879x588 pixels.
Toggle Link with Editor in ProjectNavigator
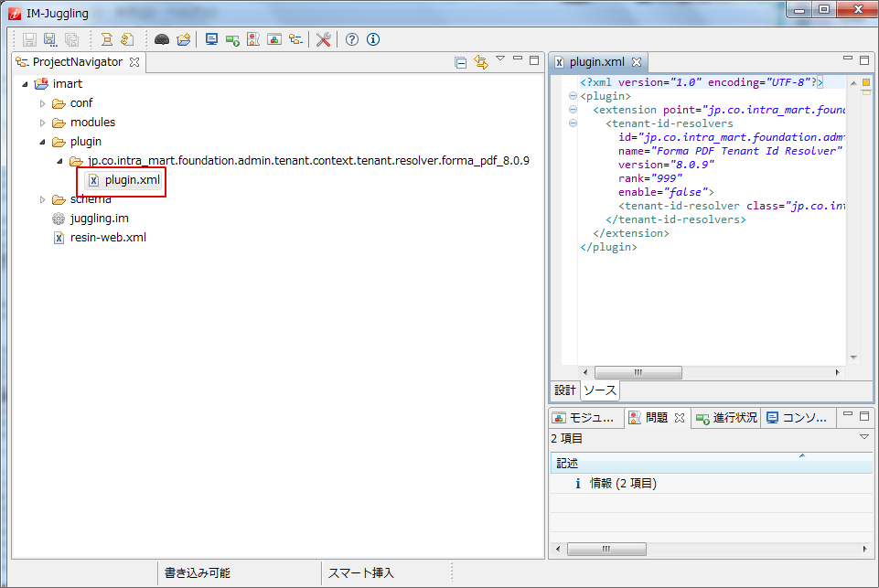point(480,62)
